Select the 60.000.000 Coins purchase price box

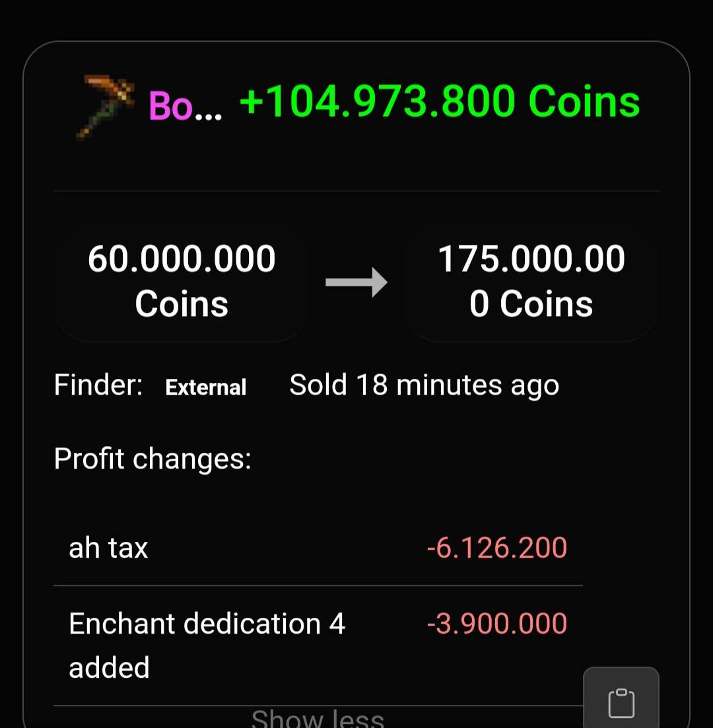182,282
